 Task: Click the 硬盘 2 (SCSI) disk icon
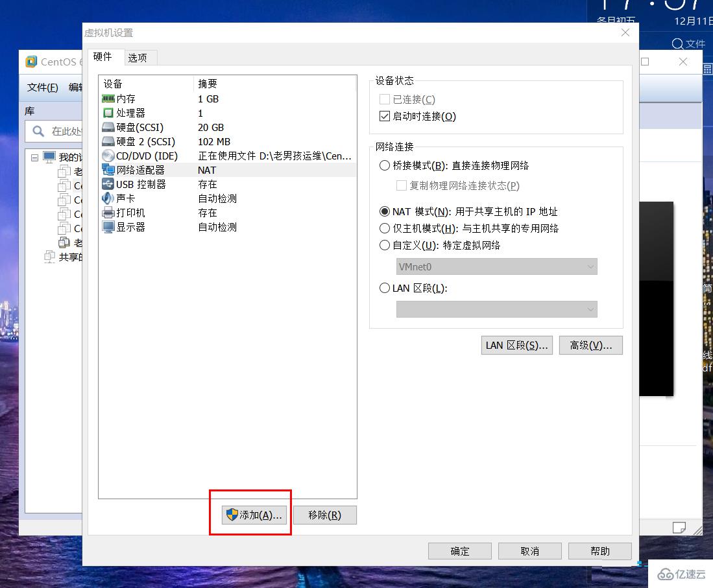click(x=108, y=141)
